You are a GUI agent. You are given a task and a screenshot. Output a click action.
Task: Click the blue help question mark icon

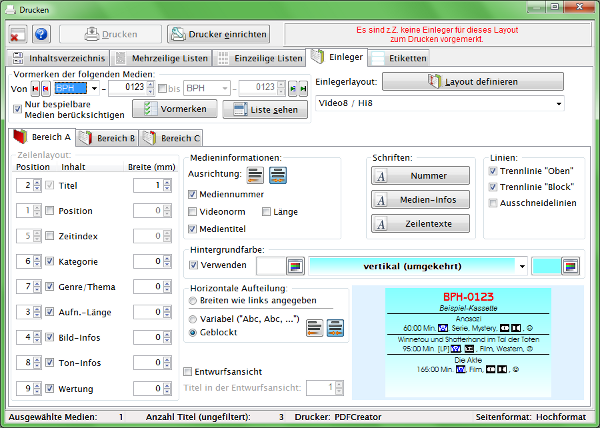click(x=41, y=35)
